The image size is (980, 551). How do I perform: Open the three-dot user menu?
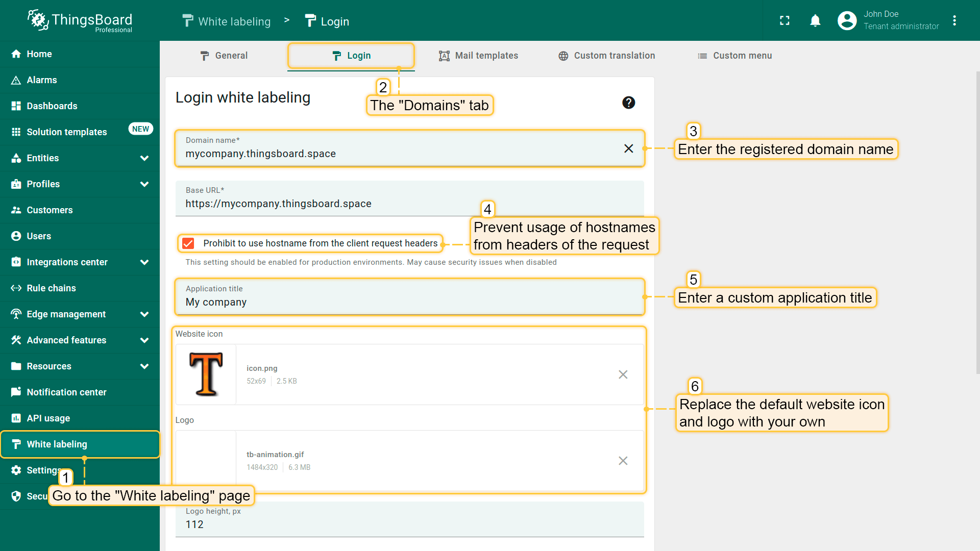click(x=954, y=20)
